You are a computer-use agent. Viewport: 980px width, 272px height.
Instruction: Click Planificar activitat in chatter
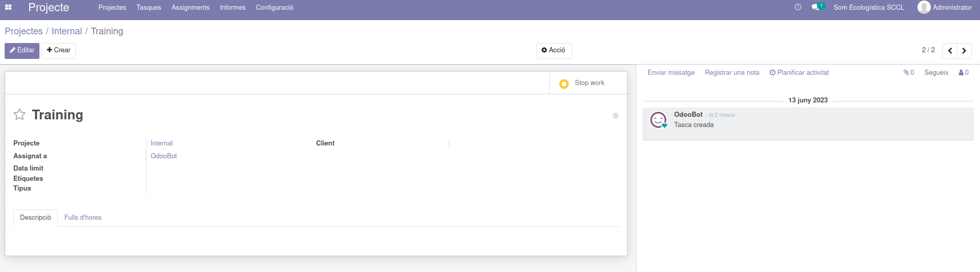799,73
